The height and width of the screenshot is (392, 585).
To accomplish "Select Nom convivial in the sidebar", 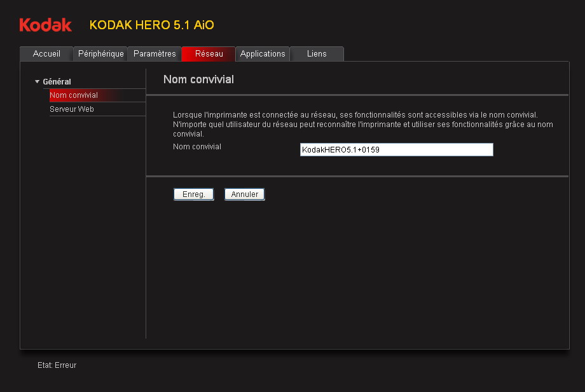I will [x=74, y=95].
